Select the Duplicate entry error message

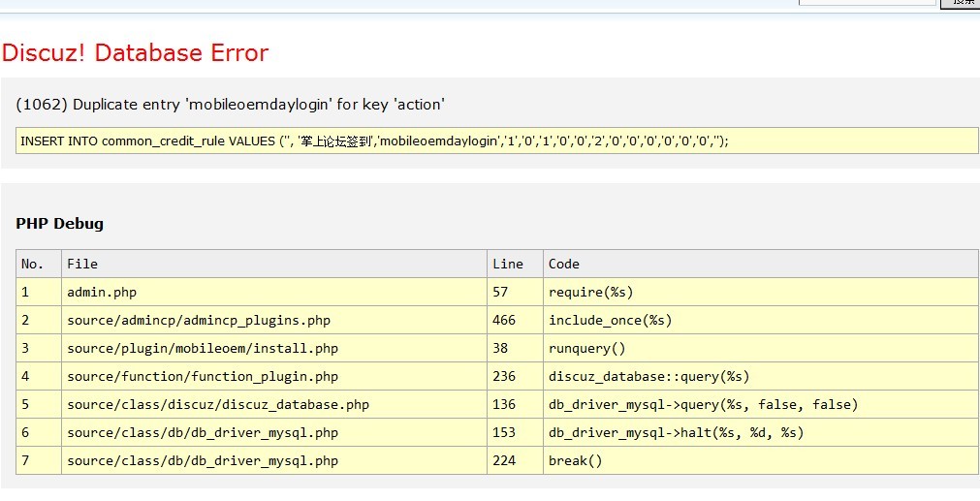pos(230,105)
